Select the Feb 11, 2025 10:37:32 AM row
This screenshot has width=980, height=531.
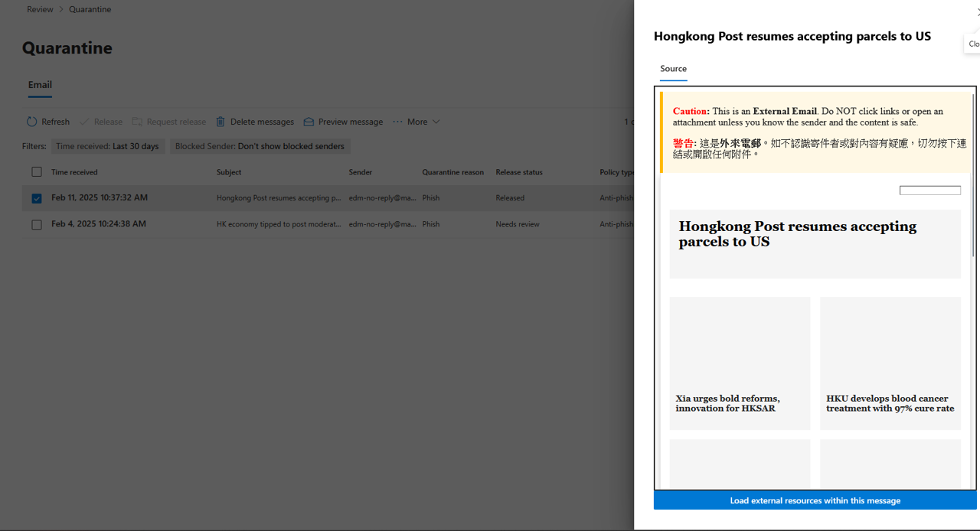click(328, 198)
